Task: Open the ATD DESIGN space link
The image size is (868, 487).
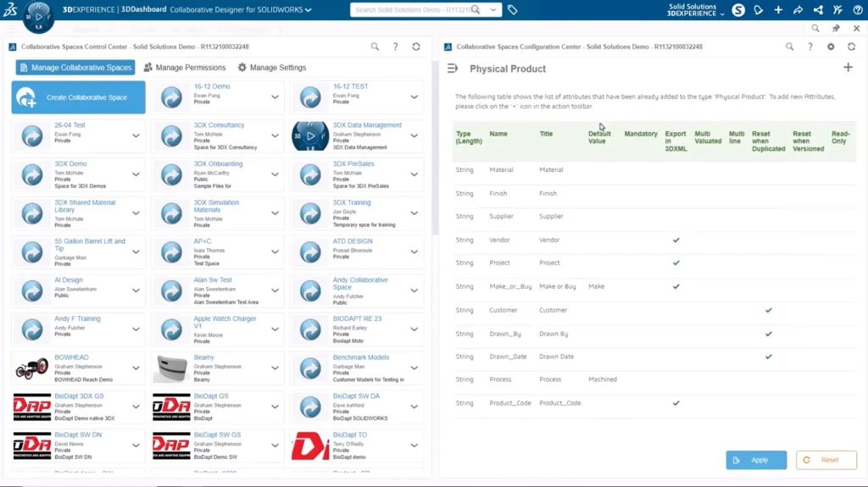Action: pos(353,241)
